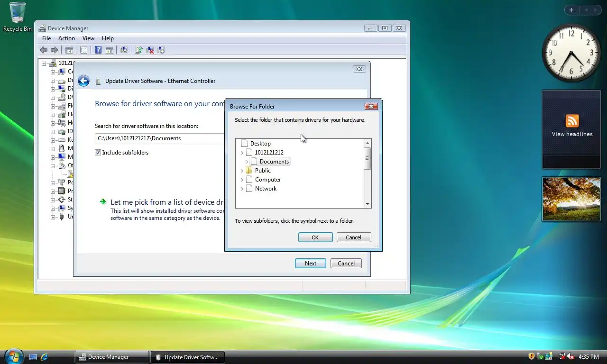Click the Safely Remove Hardware tray icon
The image size is (607, 364).
click(540, 356)
